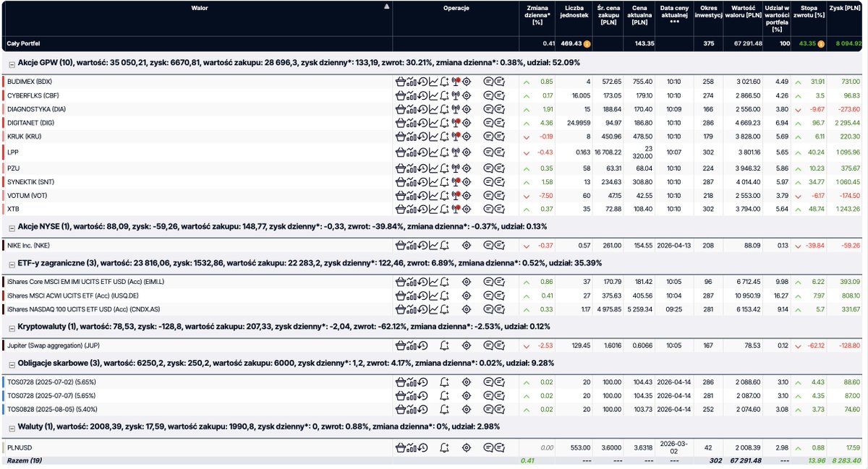Viewport: 868px width, 469px height.
Task: Click the Operacje column header
Action: [x=456, y=7]
